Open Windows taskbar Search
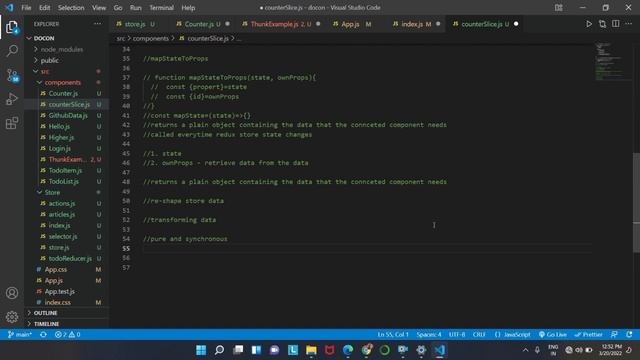 (219, 350)
